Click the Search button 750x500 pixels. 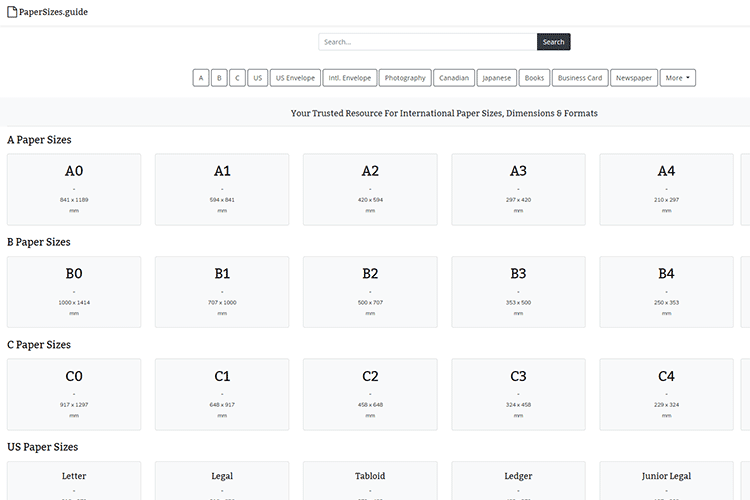click(553, 42)
